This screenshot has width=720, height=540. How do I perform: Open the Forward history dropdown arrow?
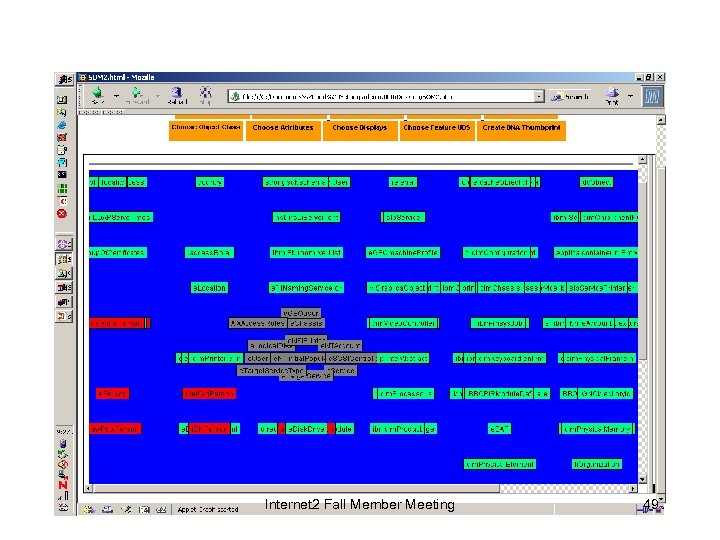click(x=158, y=96)
